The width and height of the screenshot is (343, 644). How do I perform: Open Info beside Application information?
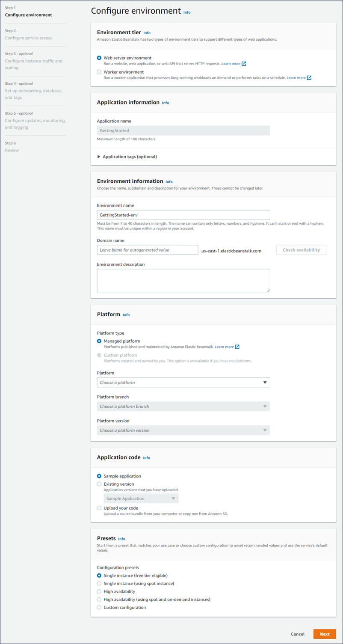click(166, 103)
